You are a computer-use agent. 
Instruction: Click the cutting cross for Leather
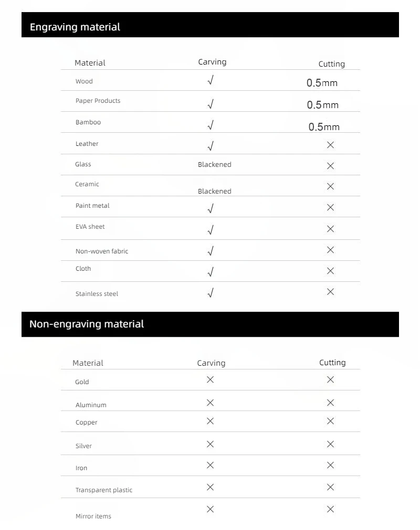330,145
